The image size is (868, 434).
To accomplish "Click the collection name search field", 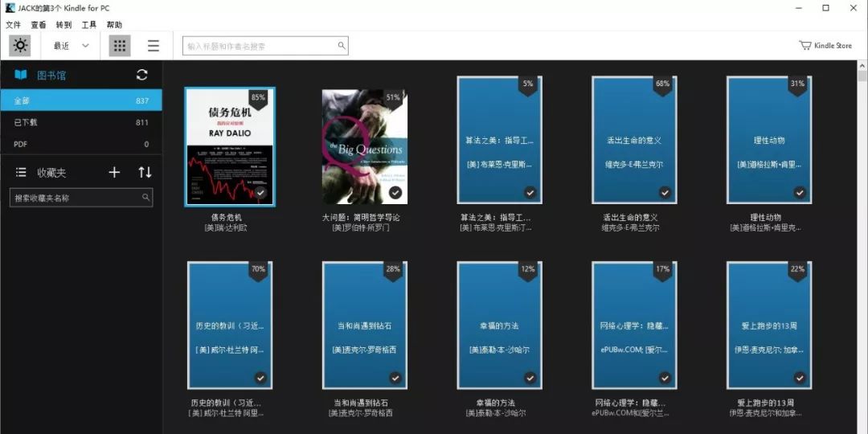I will pos(81,198).
